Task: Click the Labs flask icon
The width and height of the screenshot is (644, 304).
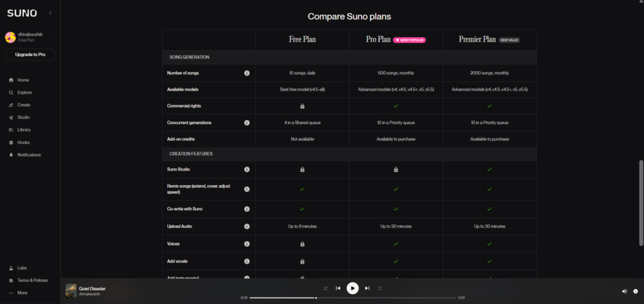Action: (11, 268)
